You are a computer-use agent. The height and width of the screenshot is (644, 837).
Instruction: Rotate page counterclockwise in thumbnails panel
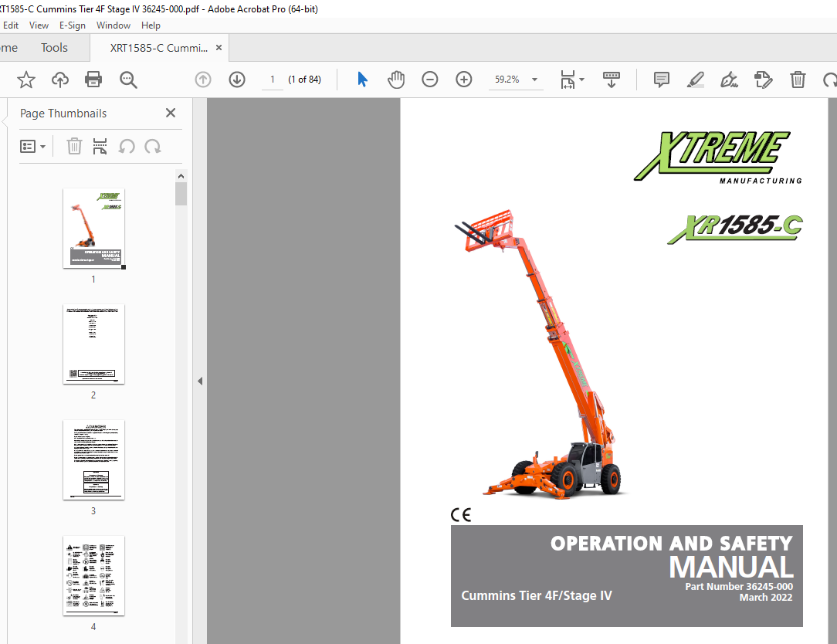tap(127, 146)
